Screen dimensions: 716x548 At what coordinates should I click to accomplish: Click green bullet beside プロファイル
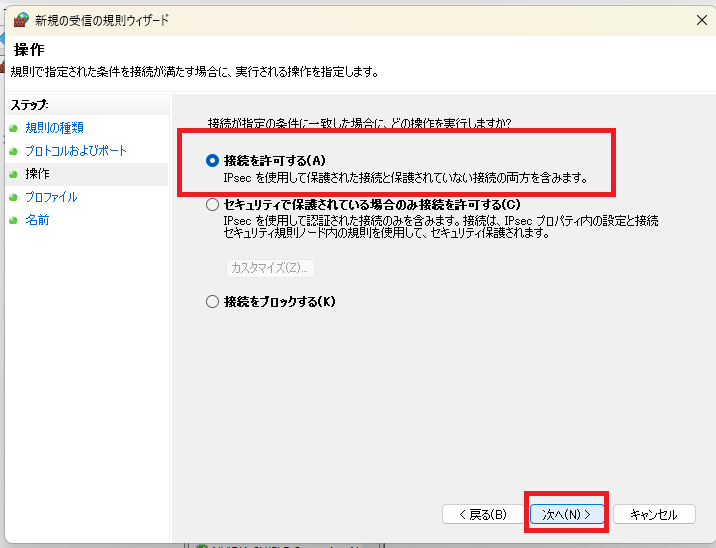[13, 197]
